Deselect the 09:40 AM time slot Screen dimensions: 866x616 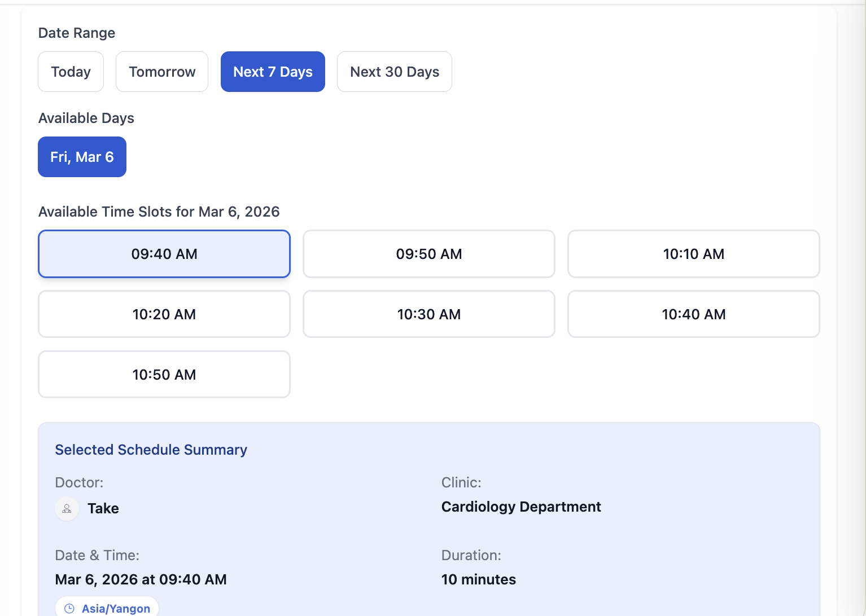[x=164, y=254]
